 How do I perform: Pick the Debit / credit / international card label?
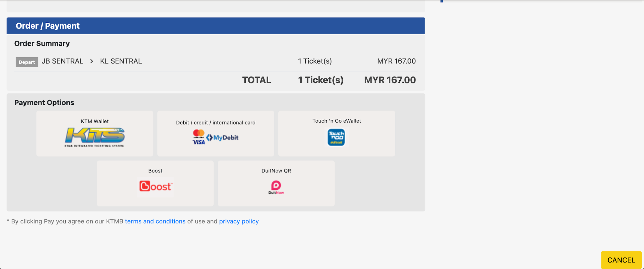point(216,123)
